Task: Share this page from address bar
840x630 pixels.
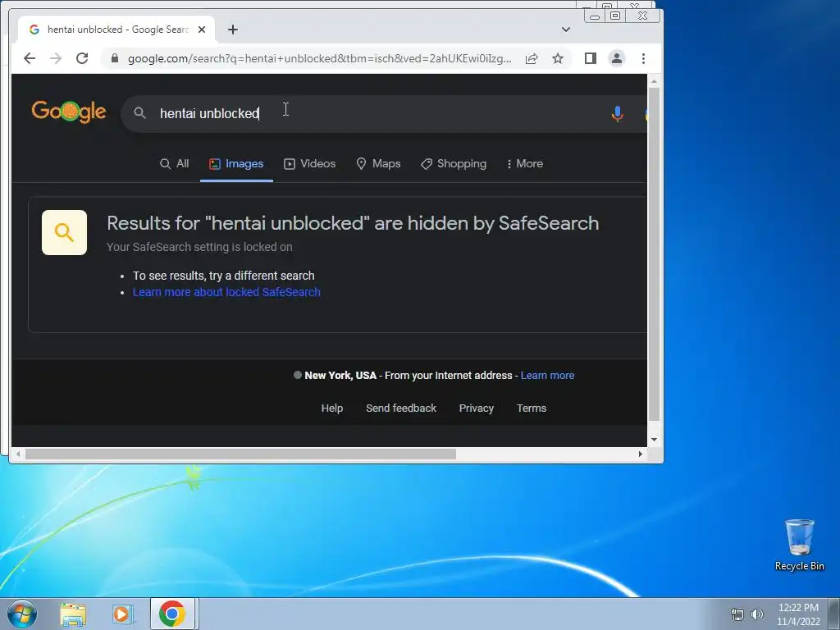Action: point(532,58)
